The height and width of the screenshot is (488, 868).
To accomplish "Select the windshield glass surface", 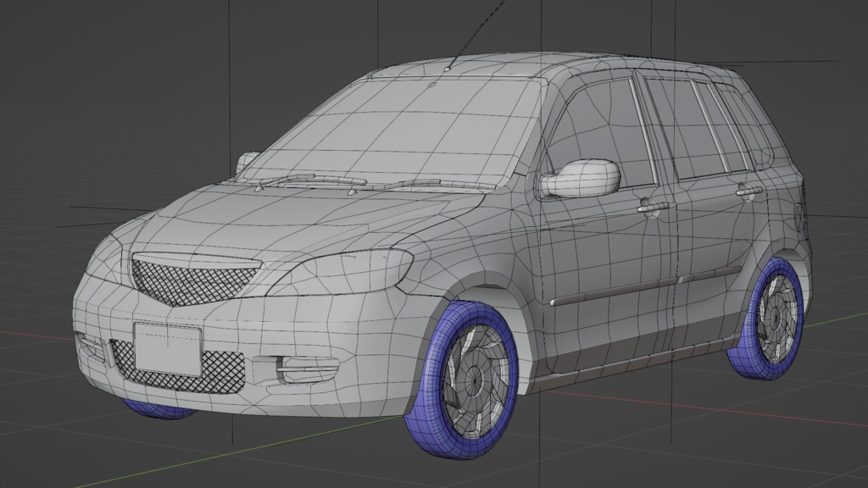I will pyautogui.click(x=398, y=130).
